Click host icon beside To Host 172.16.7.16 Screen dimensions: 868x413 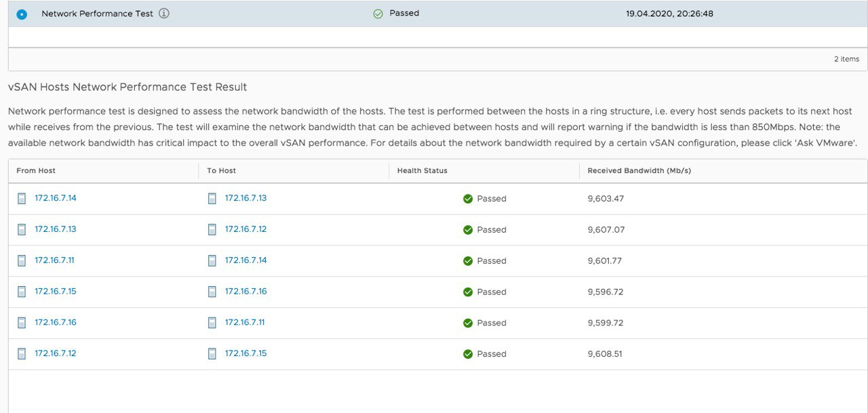pos(212,292)
